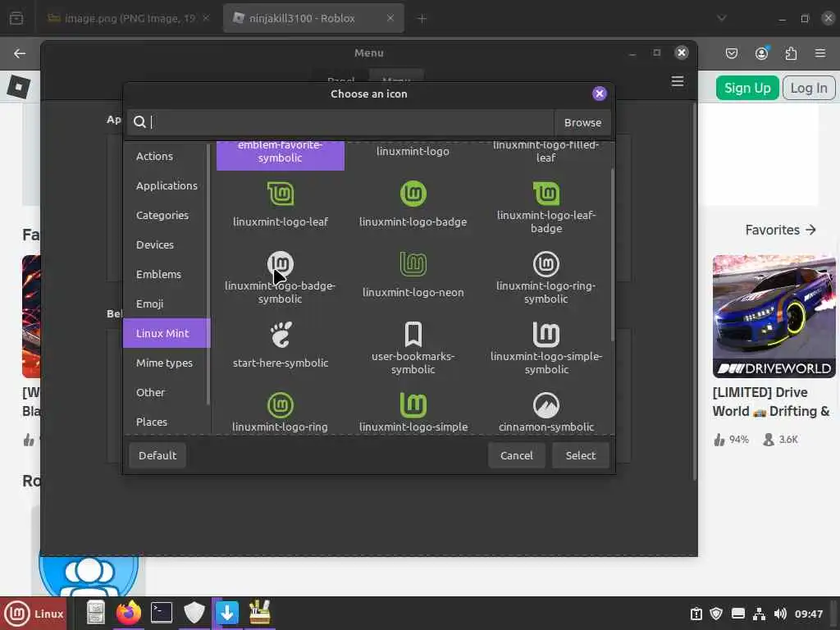Open the Drive World game thumbnail

click(774, 317)
